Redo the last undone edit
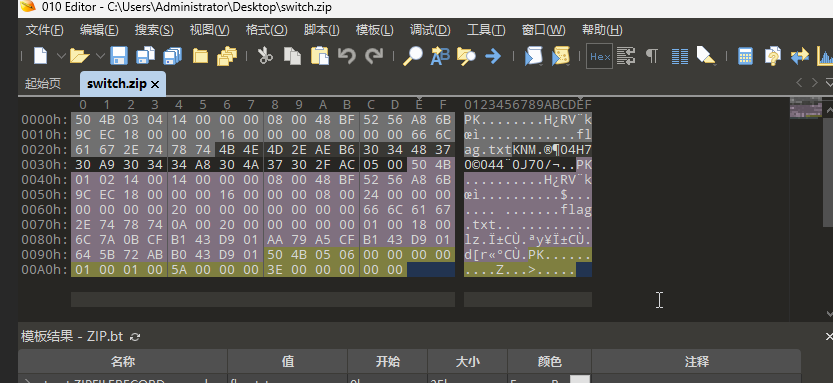The width and height of the screenshot is (833, 383). pos(375,56)
